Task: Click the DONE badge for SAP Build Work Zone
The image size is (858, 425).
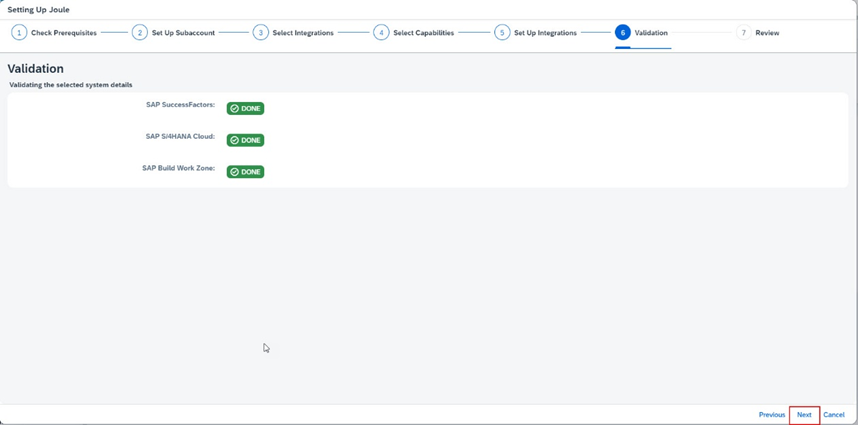Action: pos(245,172)
